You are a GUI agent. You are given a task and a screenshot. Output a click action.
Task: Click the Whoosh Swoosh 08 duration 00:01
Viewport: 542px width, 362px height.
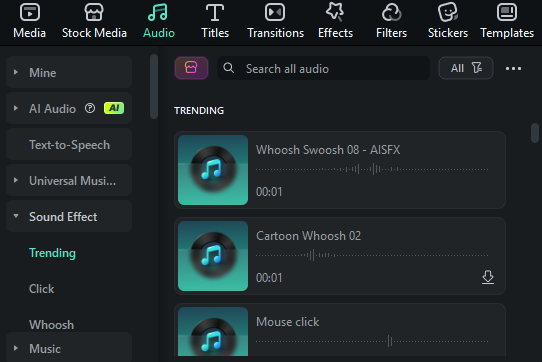269,192
